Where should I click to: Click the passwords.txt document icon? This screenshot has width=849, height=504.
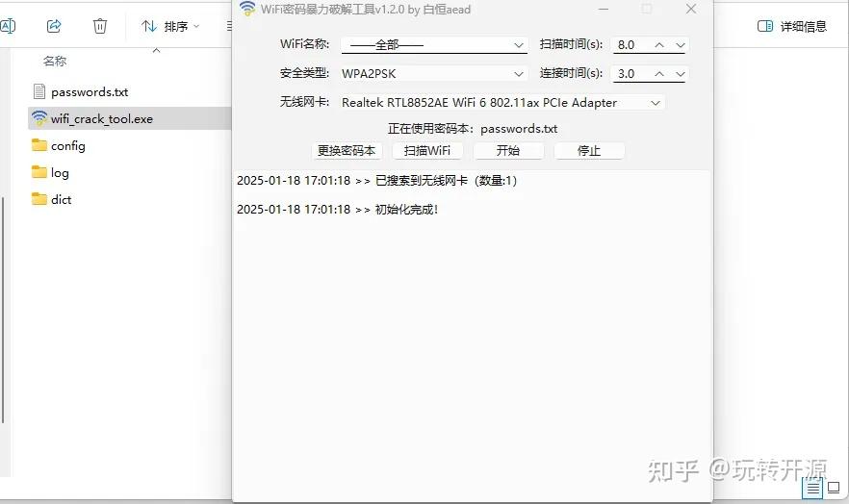point(39,91)
